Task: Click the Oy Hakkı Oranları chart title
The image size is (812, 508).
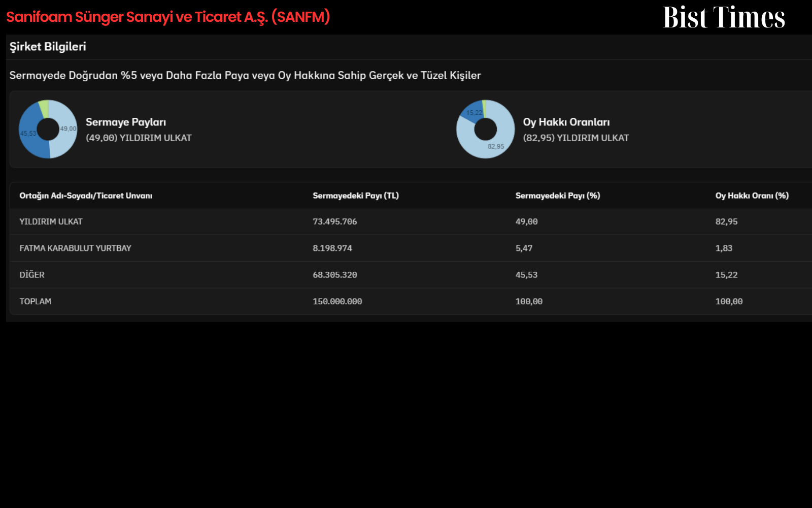Action: [x=566, y=122]
